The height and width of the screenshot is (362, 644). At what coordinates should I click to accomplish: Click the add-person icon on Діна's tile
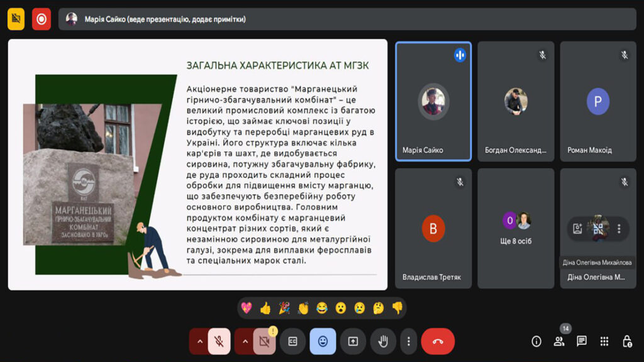tap(577, 229)
